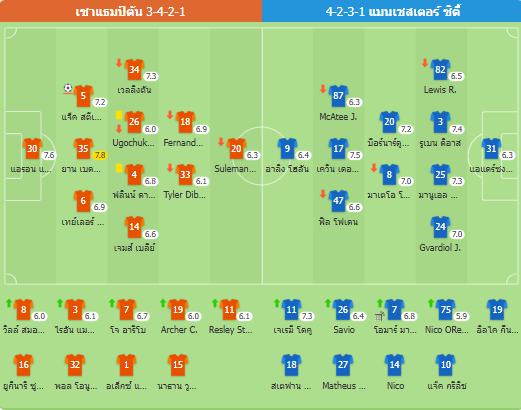Click Savio substitute name label
The image size is (521, 410).
pos(344,330)
